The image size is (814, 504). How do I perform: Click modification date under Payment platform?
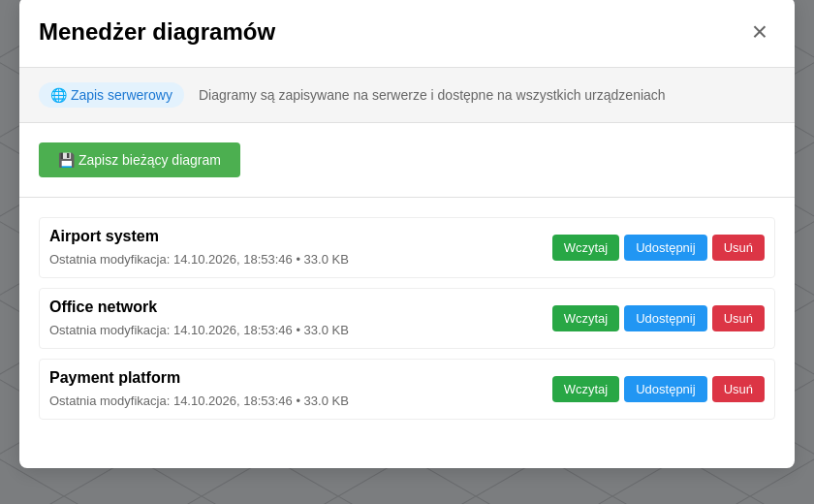199,400
